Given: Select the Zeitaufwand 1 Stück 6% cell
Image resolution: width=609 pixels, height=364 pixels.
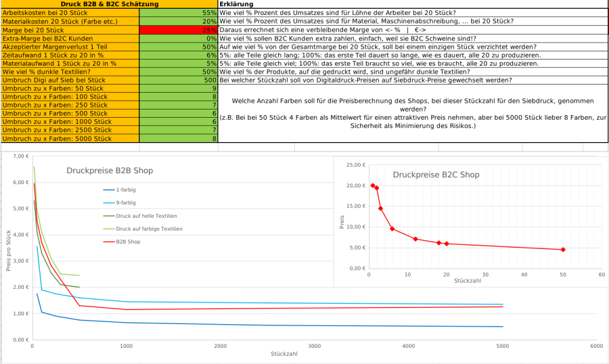Looking at the screenshot, I should tap(178, 55).
